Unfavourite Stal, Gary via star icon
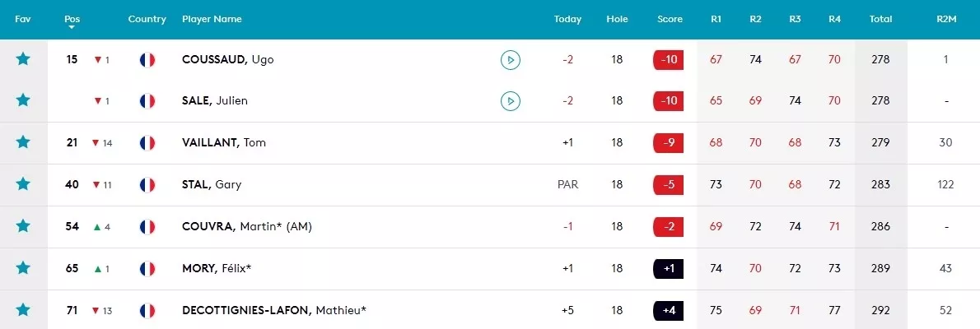The image size is (980, 329). [23, 184]
